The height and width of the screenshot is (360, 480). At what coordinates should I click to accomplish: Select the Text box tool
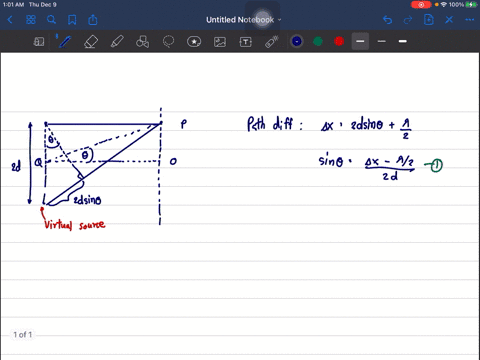(x=246, y=42)
